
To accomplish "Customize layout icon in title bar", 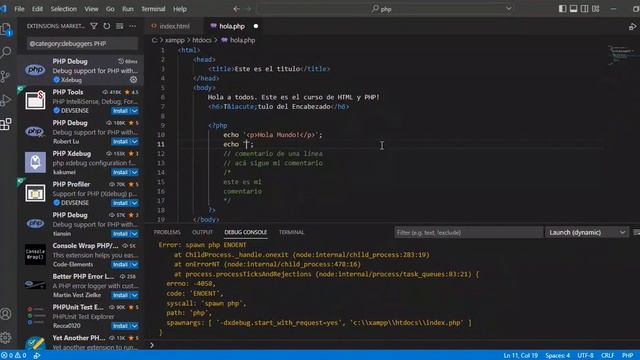I will (x=596, y=9).
